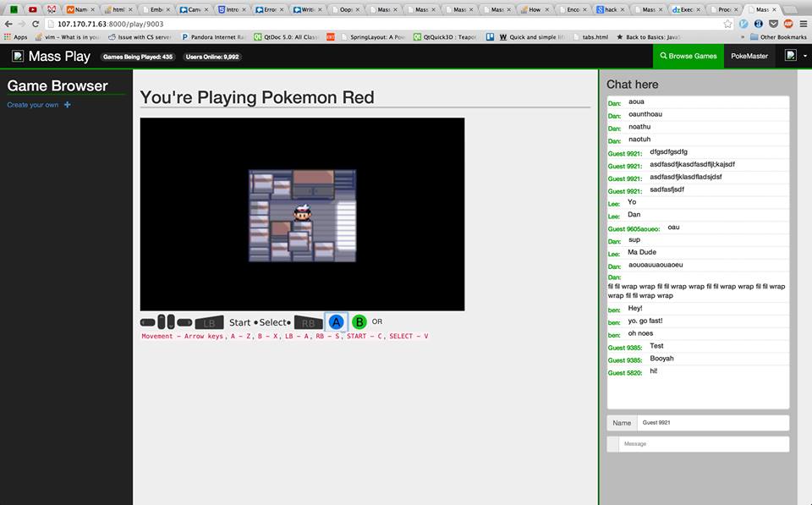Click the Game Browser heading
The width and height of the screenshot is (812, 505).
(x=58, y=86)
